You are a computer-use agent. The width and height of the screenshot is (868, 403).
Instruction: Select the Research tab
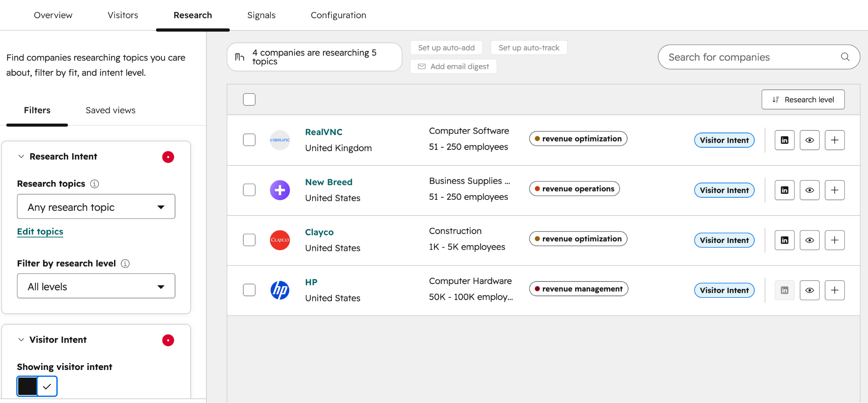point(193,15)
